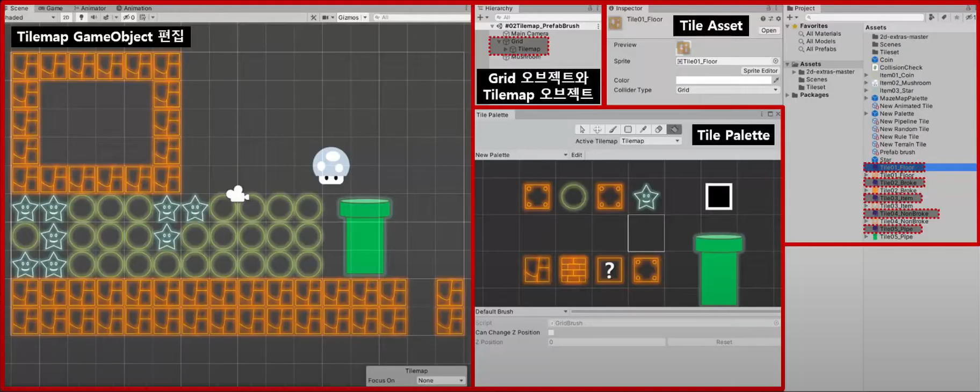Select the brick tile in palette
This screenshot has height=392, width=980.
click(573, 270)
